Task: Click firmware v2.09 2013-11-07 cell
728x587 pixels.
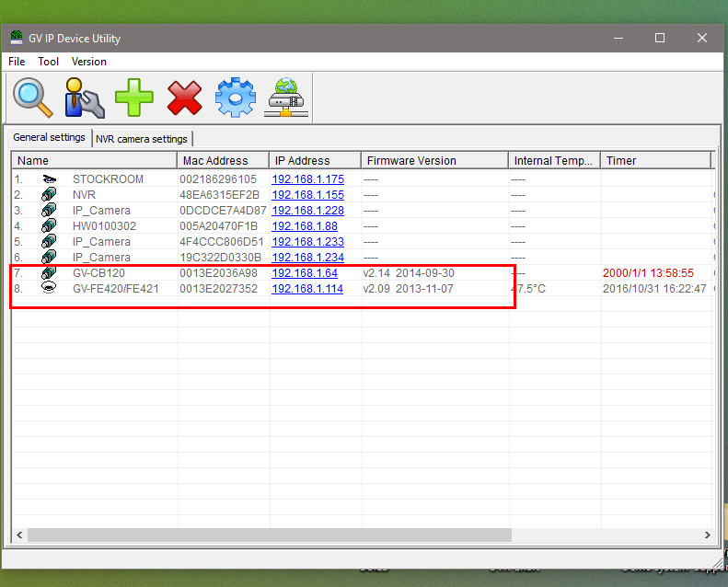Action: click(x=408, y=289)
